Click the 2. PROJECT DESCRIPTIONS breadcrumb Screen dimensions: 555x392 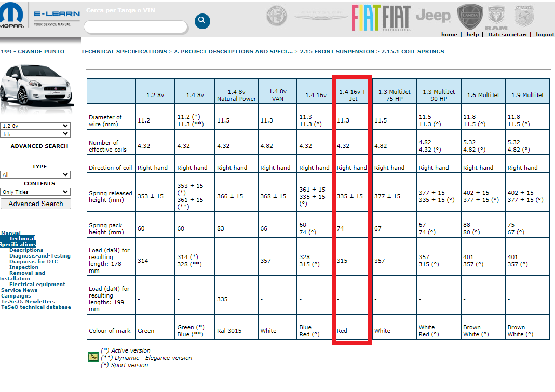[233, 51]
